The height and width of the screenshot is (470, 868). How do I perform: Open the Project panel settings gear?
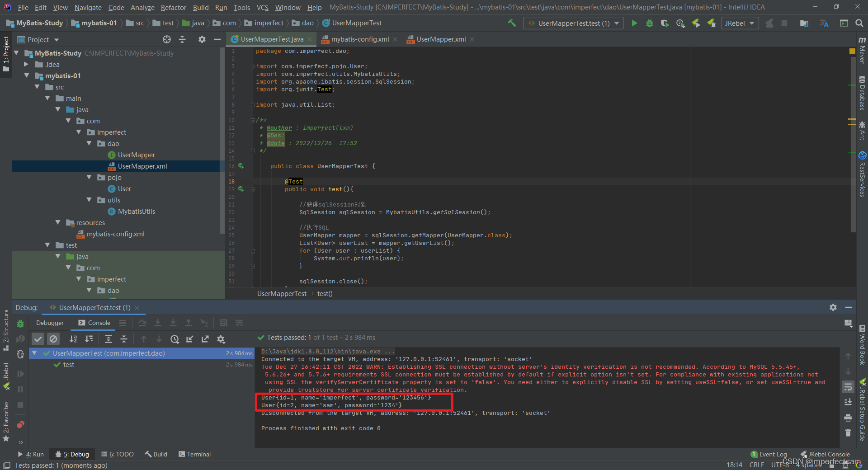202,39
